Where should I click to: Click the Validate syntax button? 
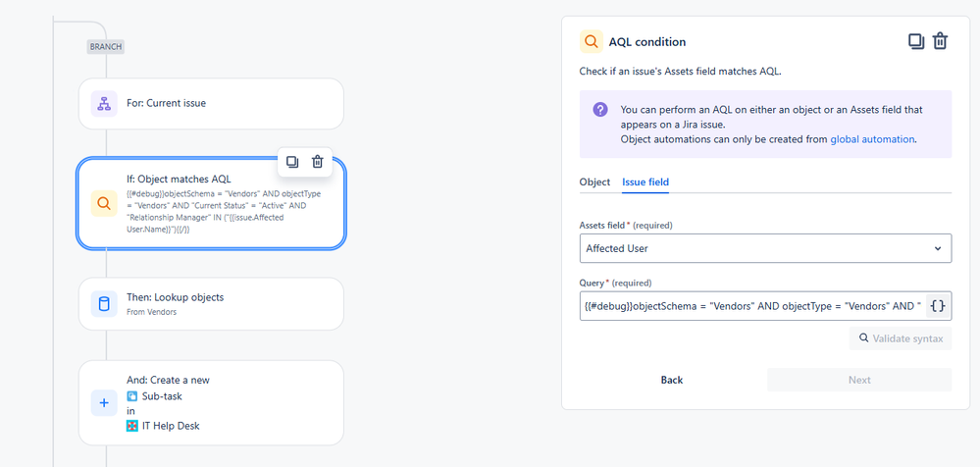click(x=901, y=338)
